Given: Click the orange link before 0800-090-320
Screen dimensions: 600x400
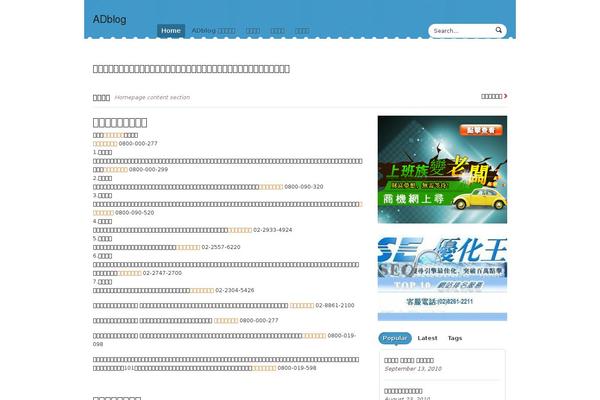Looking at the screenshot, I should point(271,186).
